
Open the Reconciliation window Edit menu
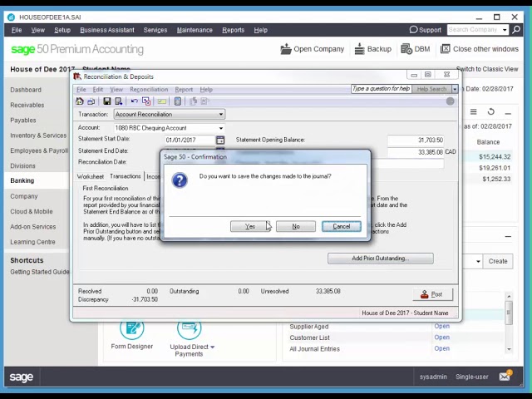(x=98, y=90)
